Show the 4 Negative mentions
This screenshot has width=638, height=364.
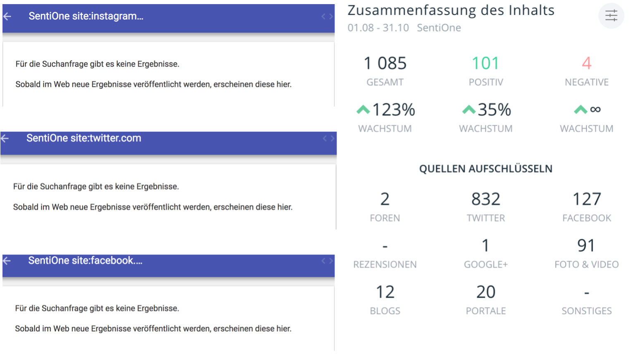586,64
